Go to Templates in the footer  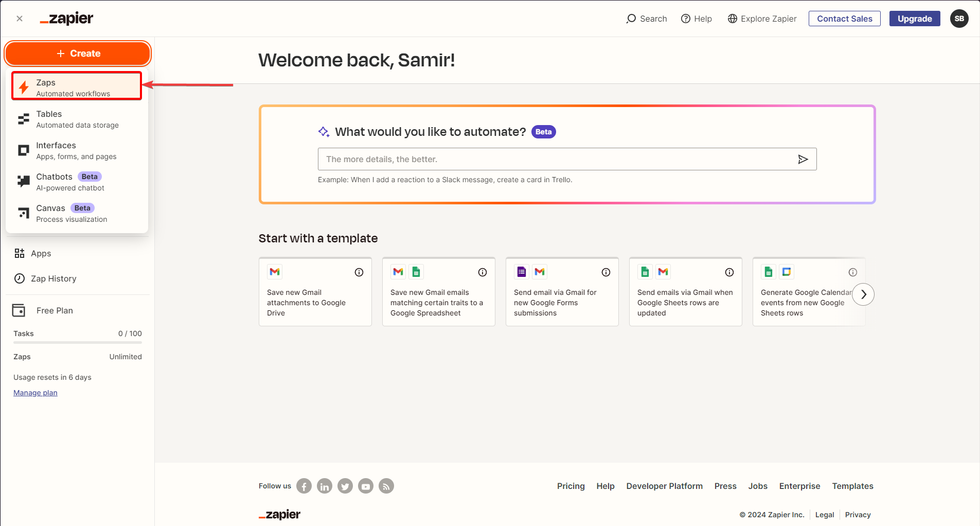pyautogui.click(x=852, y=486)
